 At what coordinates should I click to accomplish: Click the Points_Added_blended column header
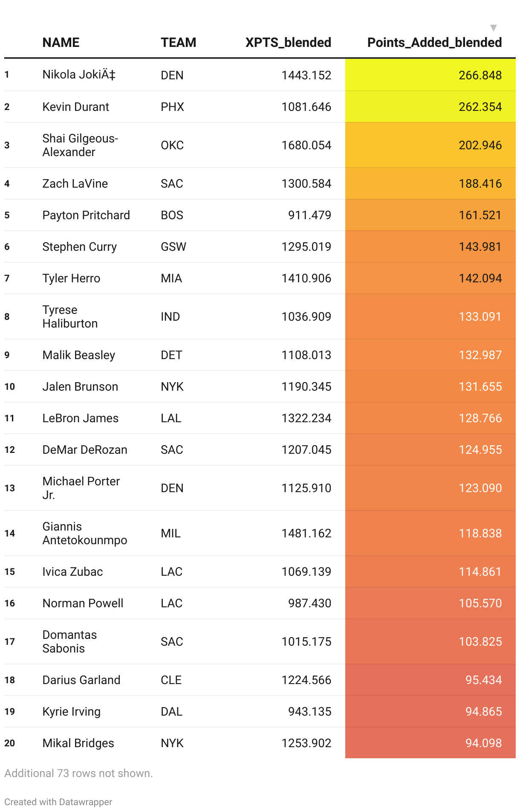coord(434,43)
